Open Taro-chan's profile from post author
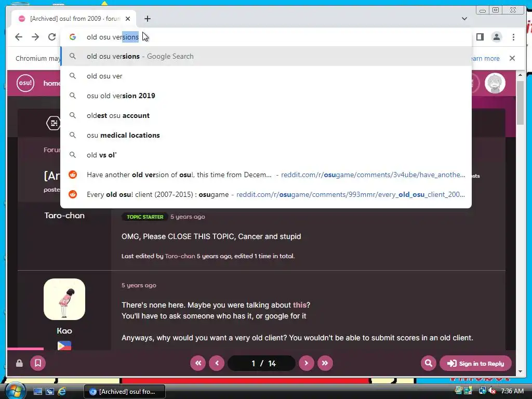The height and width of the screenshot is (399, 532). pyautogui.click(x=64, y=216)
